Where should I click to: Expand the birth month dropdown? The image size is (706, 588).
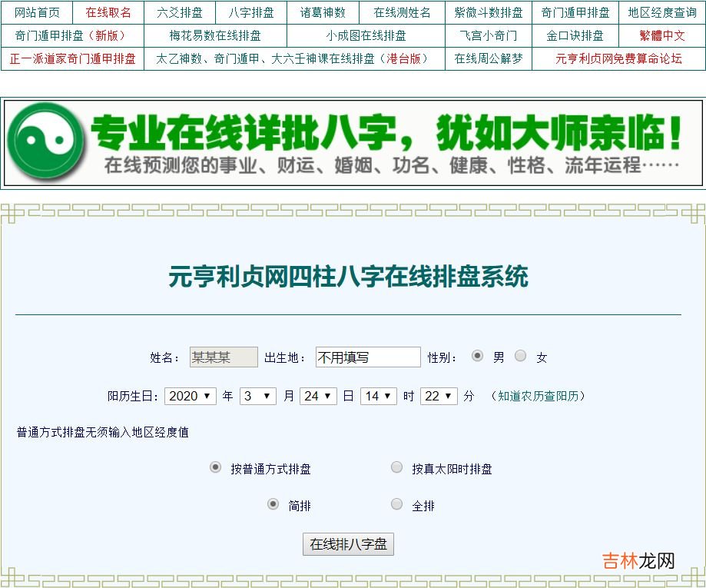[258, 396]
